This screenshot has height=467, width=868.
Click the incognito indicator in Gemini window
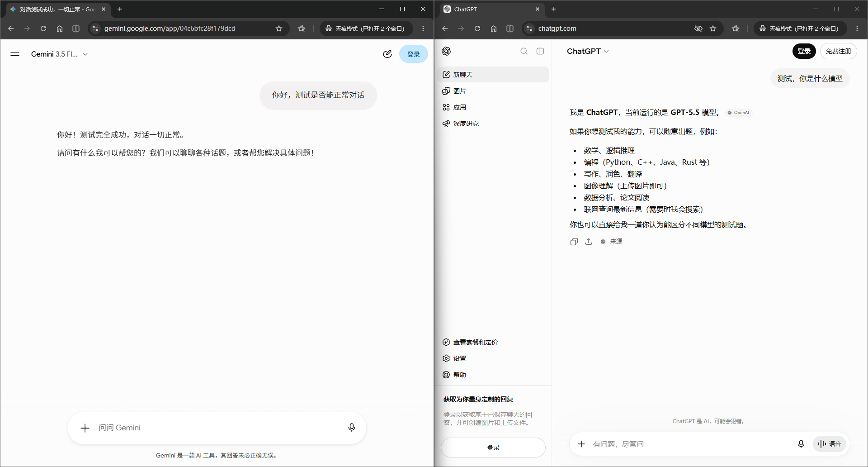tap(365, 29)
